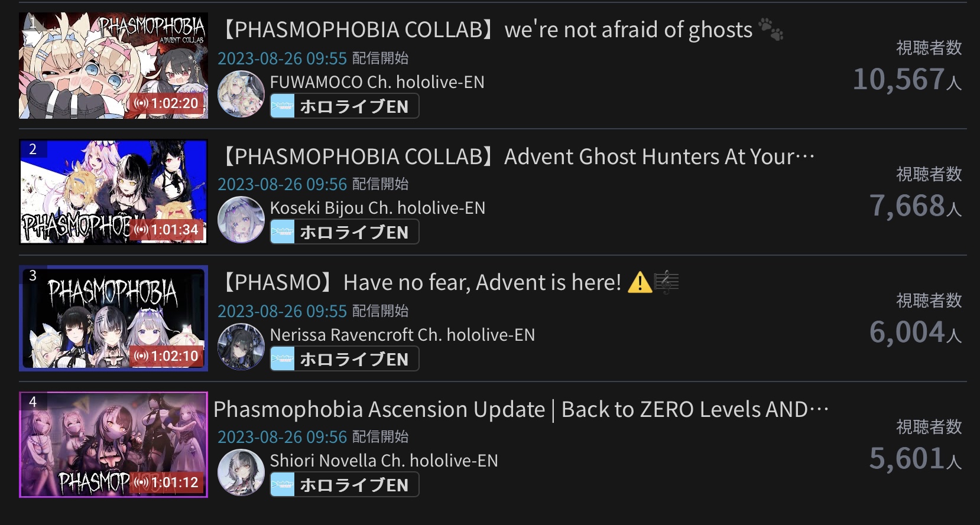Viewport: 980px width, 525px height.
Task: Click hololive logo in Shiori Novella's tag
Action: (x=283, y=485)
